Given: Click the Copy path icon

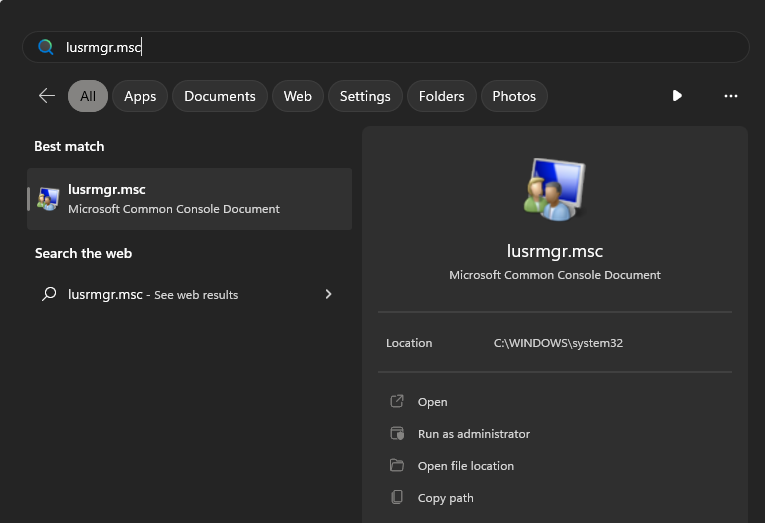Looking at the screenshot, I should [x=397, y=497].
